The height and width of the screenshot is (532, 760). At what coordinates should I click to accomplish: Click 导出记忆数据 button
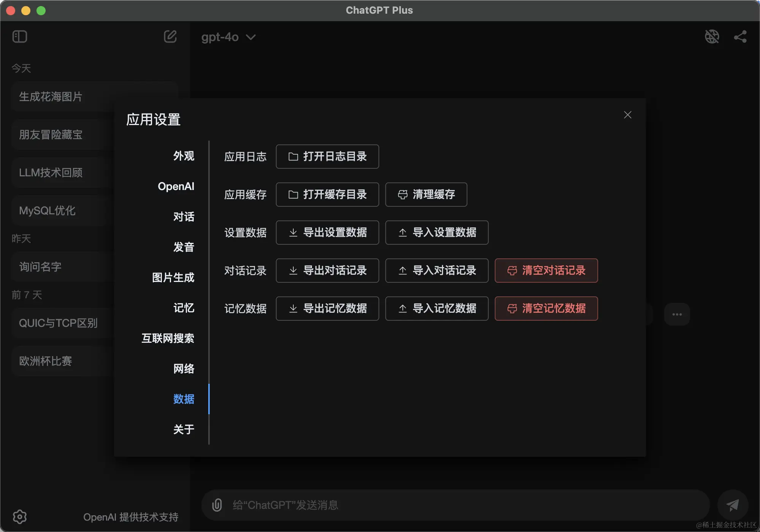327,309
